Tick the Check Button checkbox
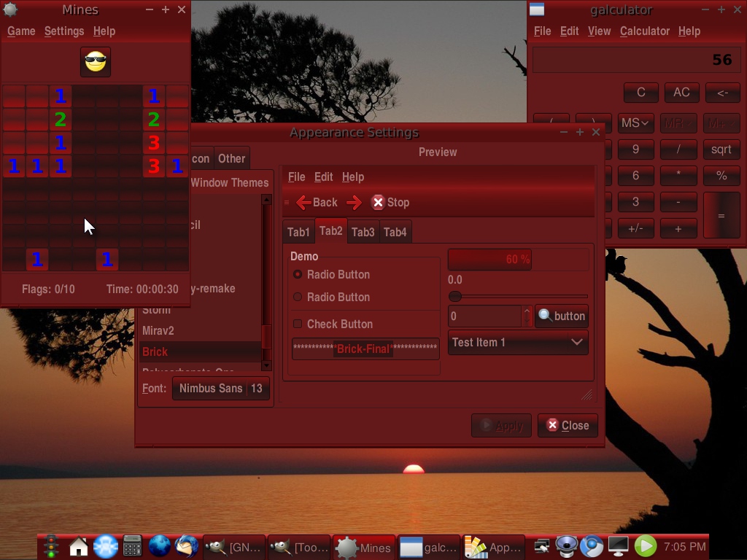Viewport: 747px width, 560px height. point(298,324)
